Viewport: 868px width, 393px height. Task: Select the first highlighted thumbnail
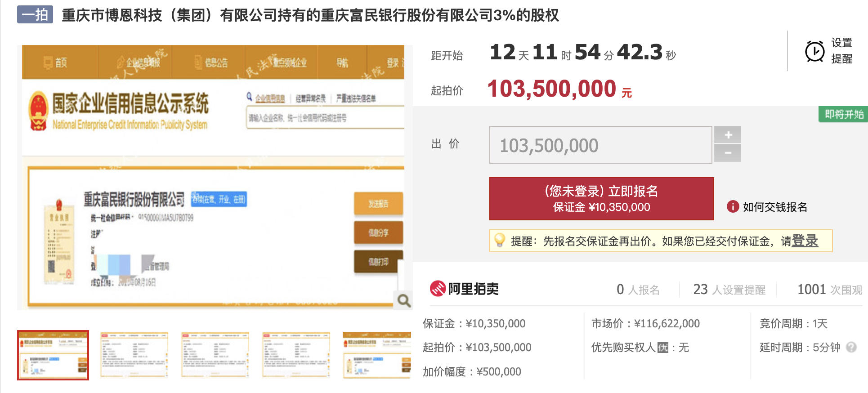[x=53, y=355]
